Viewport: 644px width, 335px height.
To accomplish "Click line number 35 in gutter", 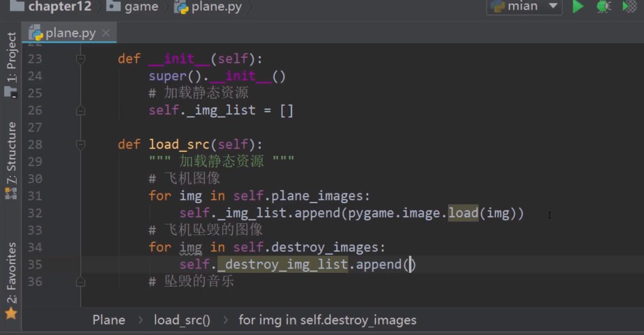I will (x=35, y=264).
